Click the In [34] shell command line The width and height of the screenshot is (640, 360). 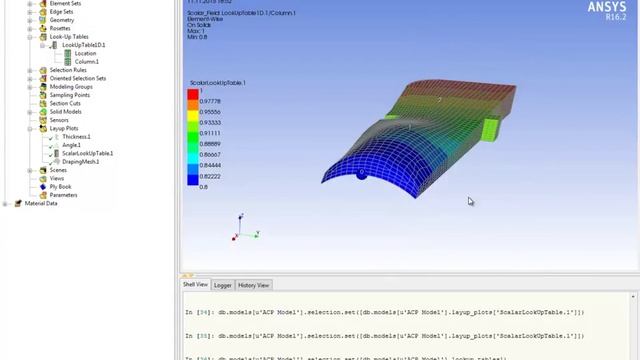click(384, 312)
